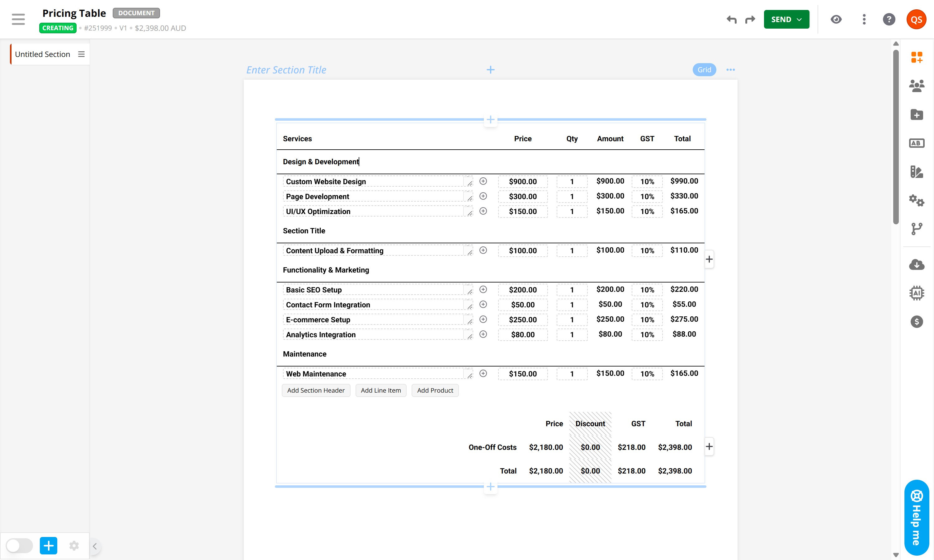
Task: Click the vertical page scrollbar
Action: coord(895,136)
